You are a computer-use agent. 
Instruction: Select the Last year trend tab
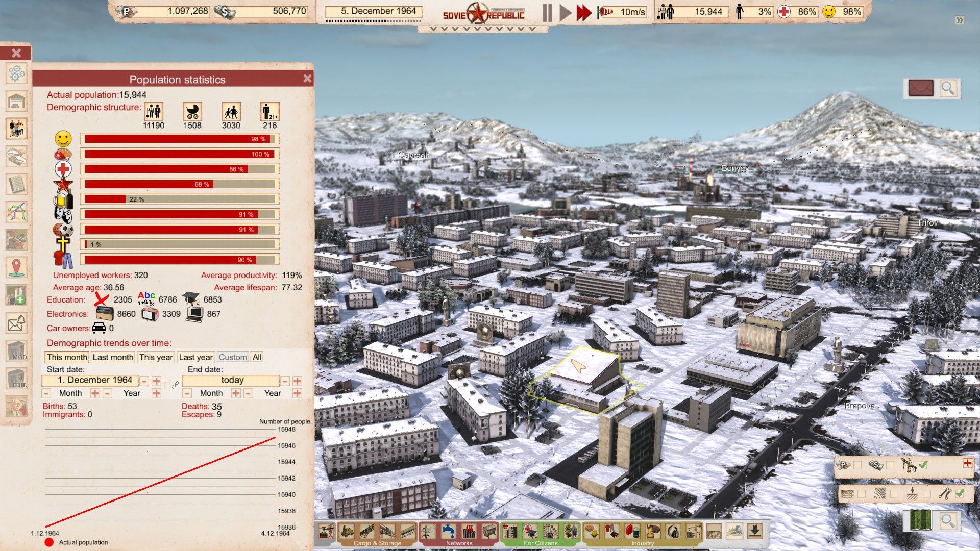click(196, 357)
